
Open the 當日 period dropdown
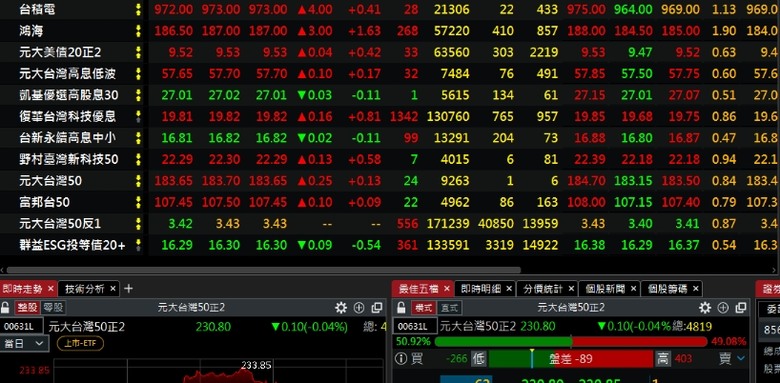click(x=24, y=343)
